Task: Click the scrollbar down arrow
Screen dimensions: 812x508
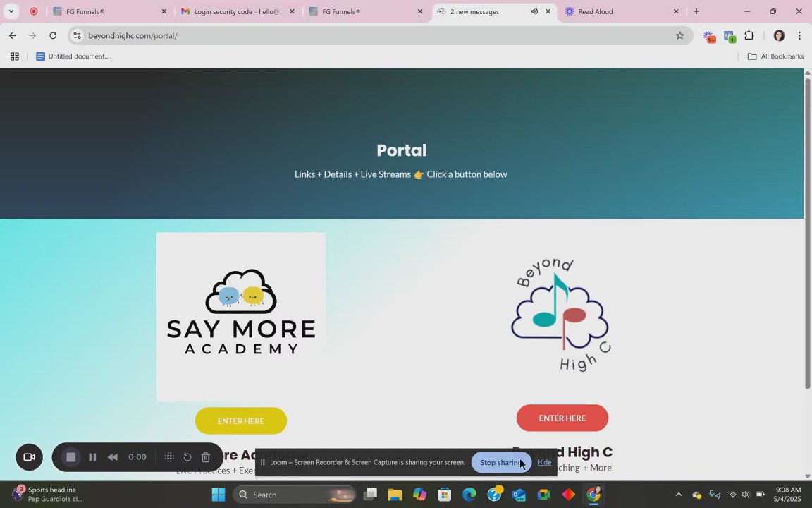Action: pyautogui.click(x=807, y=476)
